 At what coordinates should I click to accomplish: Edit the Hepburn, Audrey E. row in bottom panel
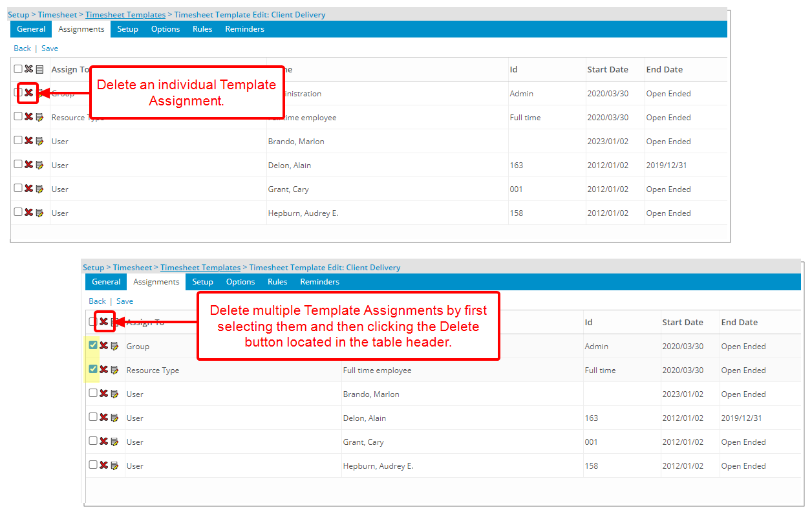point(114,466)
